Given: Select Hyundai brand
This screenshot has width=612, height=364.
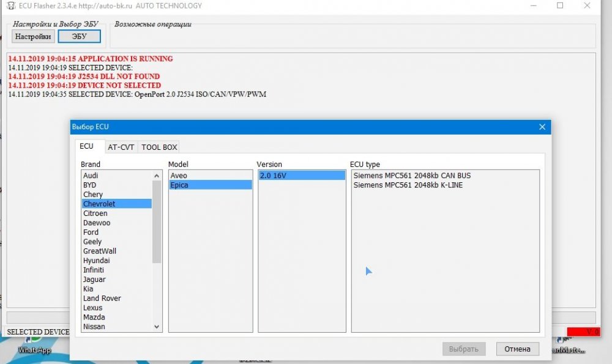Looking at the screenshot, I should point(117,260).
